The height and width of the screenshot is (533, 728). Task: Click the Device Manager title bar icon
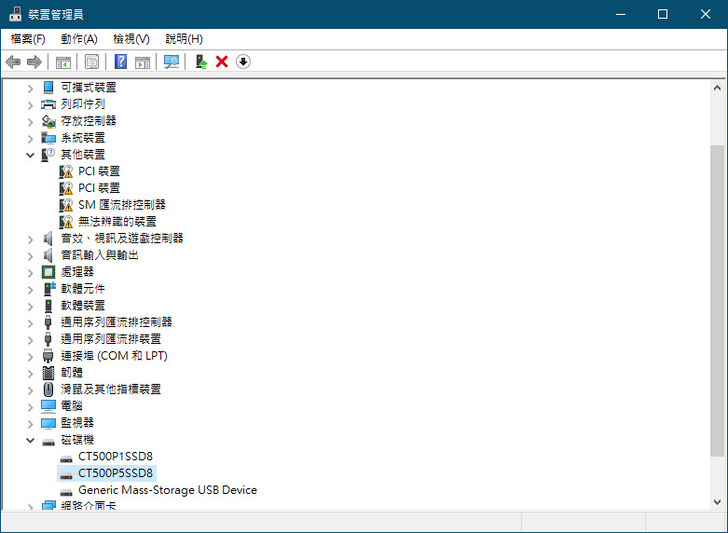click(x=15, y=14)
